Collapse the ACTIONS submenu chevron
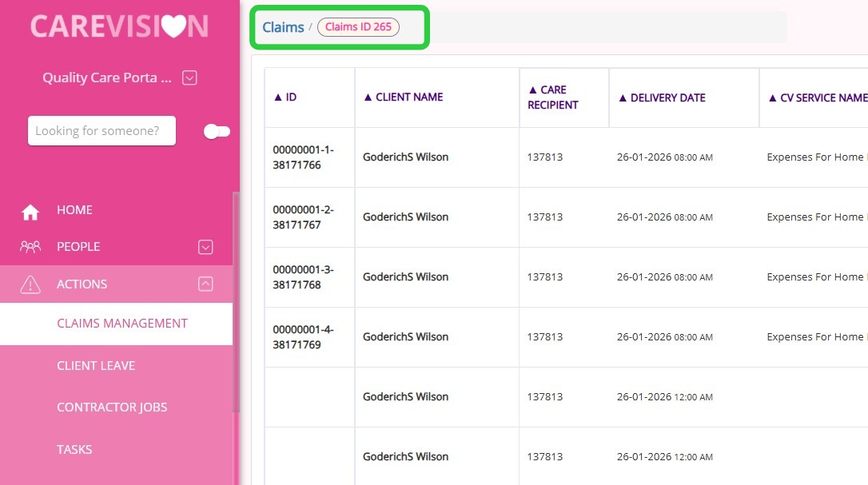The width and height of the screenshot is (868, 485). point(205,284)
